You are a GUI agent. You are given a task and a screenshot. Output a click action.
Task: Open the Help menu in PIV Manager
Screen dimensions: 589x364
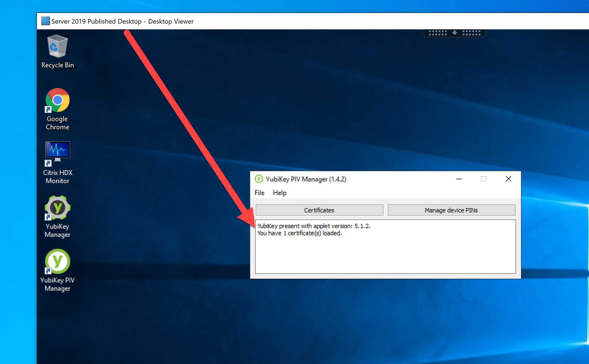[280, 193]
